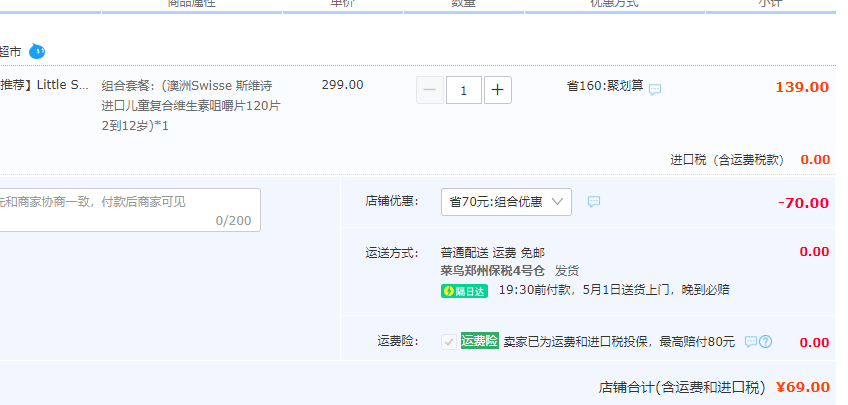The width and height of the screenshot is (848, 405).
Task: Click the 组合套餐 product description text
Action: [191, 106]
